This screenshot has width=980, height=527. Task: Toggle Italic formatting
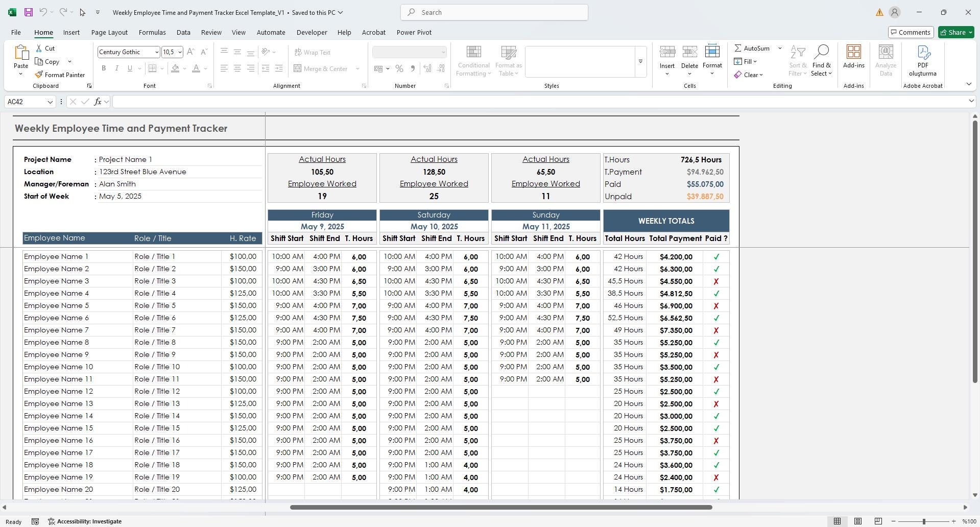click(117, 68)
